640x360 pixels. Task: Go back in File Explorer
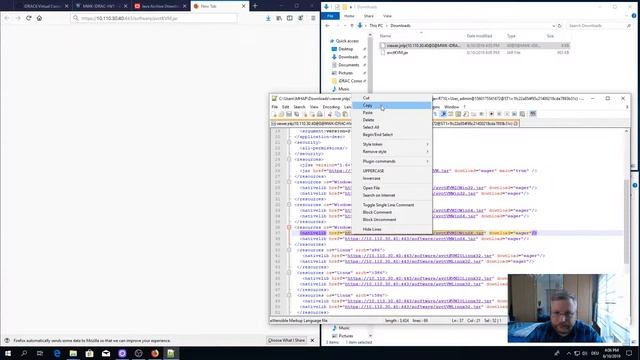click(327, 26)
